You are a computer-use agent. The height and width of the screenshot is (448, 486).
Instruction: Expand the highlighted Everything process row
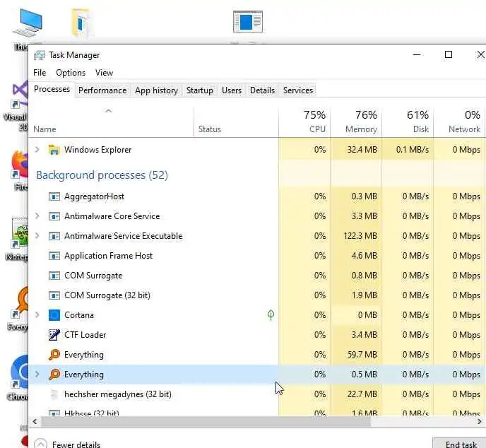(37, 375)
